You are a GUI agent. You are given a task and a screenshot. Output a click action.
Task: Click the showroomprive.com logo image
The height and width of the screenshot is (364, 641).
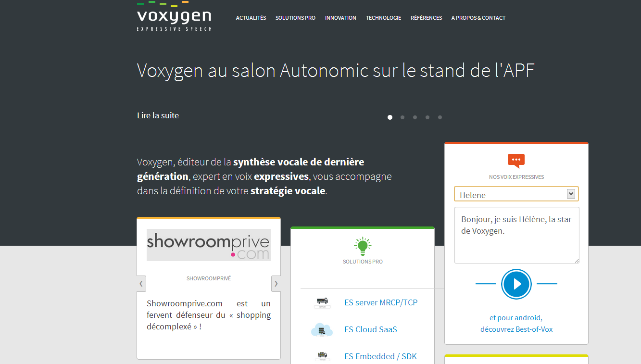pos(209,245)
